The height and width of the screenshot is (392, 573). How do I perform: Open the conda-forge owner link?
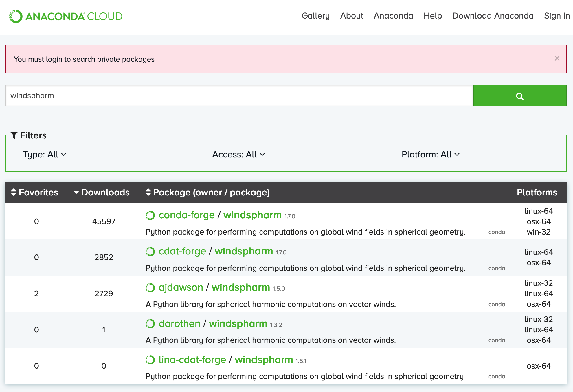(x=187, y=215)
